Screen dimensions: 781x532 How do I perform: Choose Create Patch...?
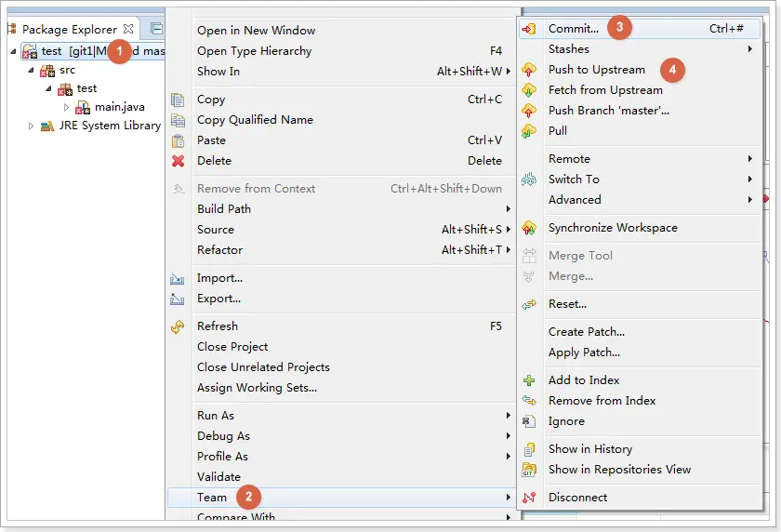click(x=640, y=332)
